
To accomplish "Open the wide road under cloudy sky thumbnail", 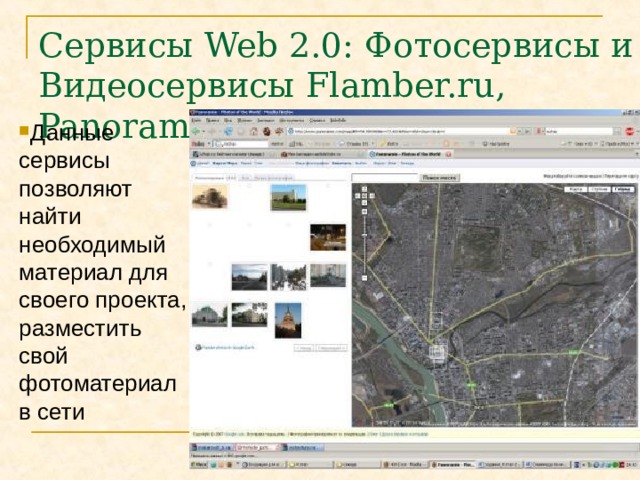I will (249, 277).
